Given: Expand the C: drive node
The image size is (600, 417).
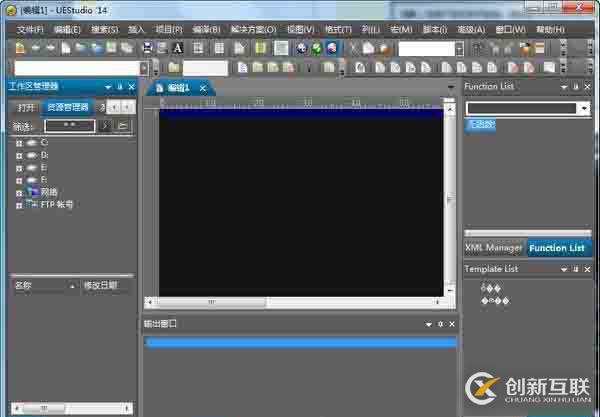Looking at the screenshot, I should click(x=19, y=143).
